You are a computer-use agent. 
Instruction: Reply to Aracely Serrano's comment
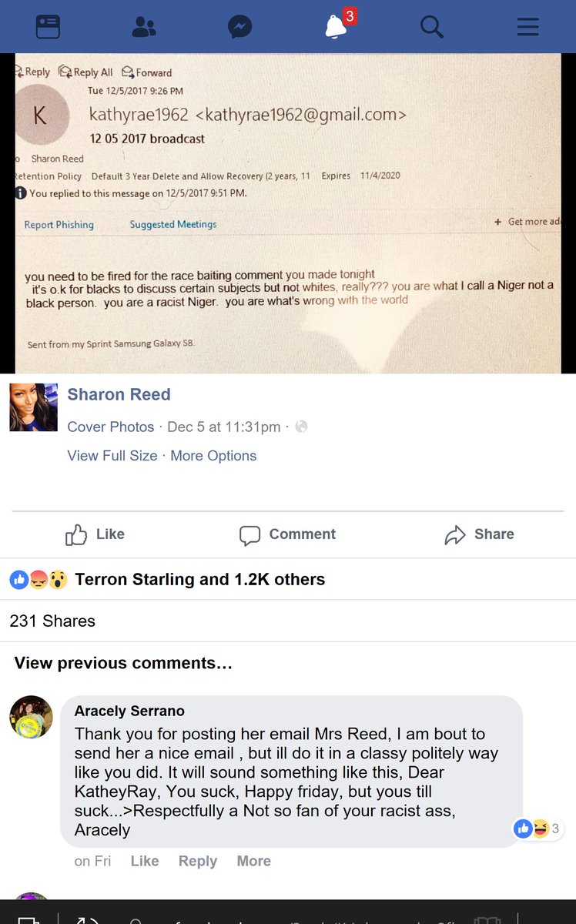coord(198,861)
